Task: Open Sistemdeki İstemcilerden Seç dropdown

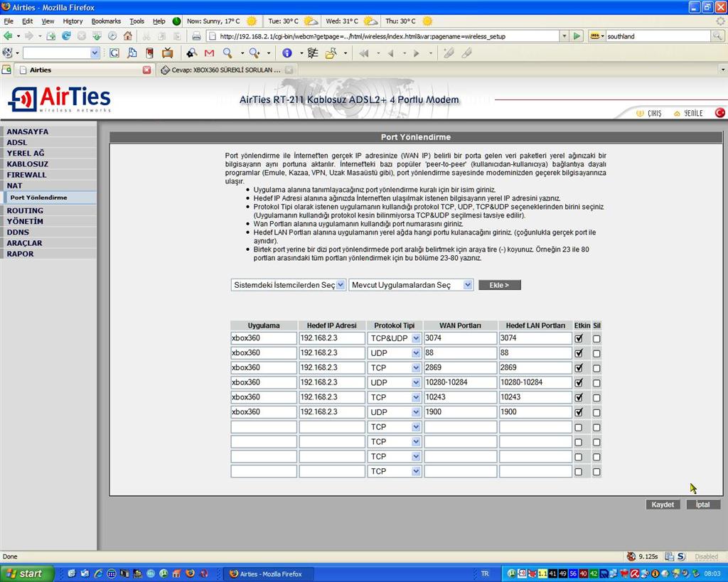Action: click(x=289, y=285)
